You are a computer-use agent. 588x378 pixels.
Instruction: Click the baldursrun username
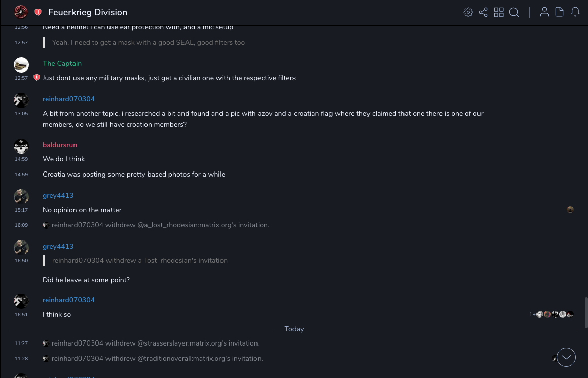pyautogui.click(x=60, y=145)
